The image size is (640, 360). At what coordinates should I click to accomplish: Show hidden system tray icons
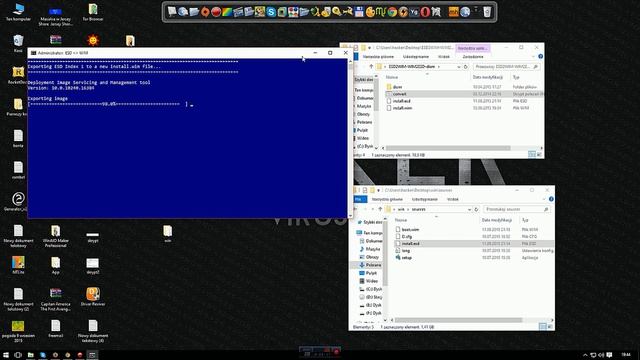tap(585, 355)
